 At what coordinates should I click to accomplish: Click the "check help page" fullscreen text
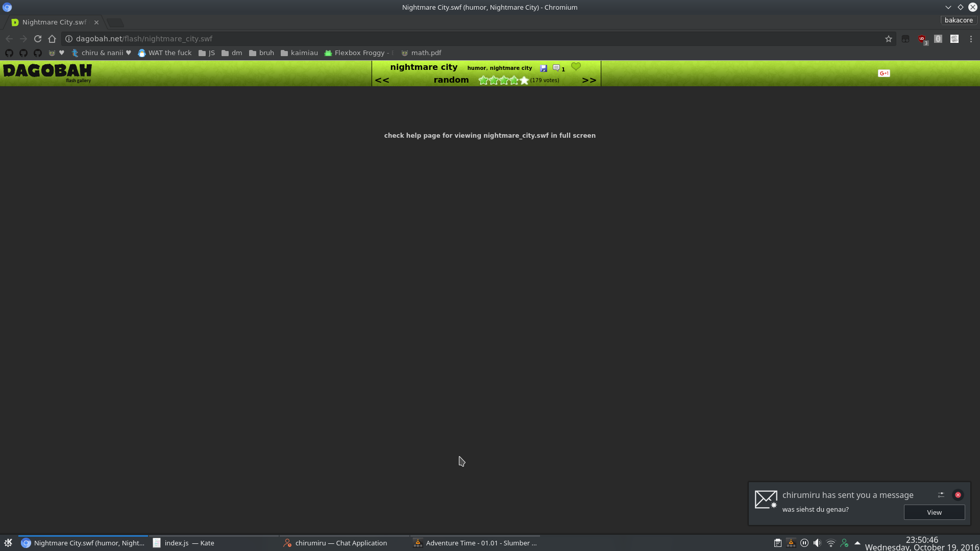coord(490,136)
